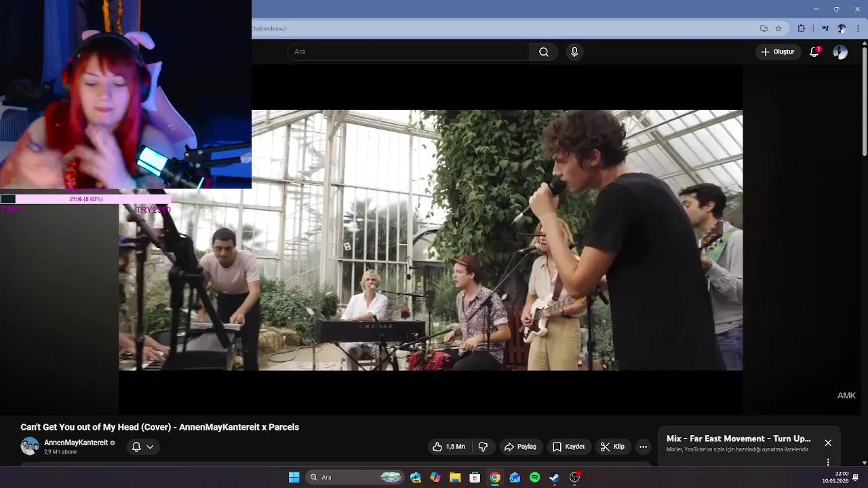Open OBS Studio icon in taskbar
The width and height of the screenshot is (868, 488).
point(574,477)
